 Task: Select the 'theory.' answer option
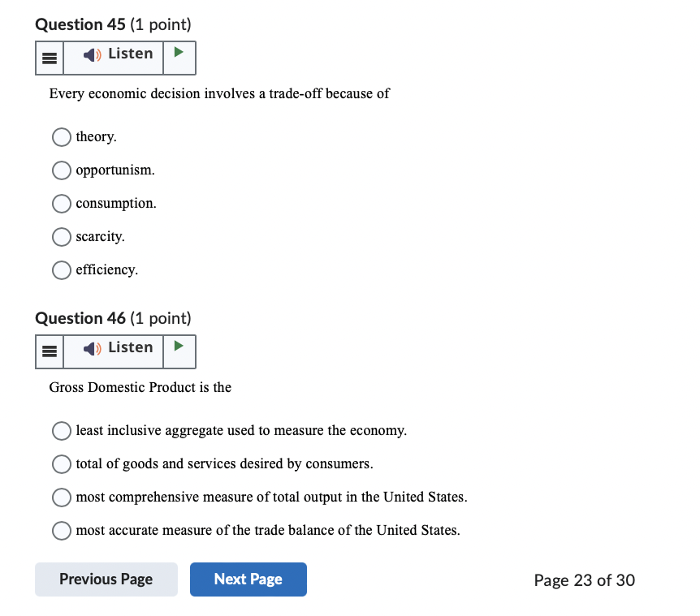click(61, 137)
